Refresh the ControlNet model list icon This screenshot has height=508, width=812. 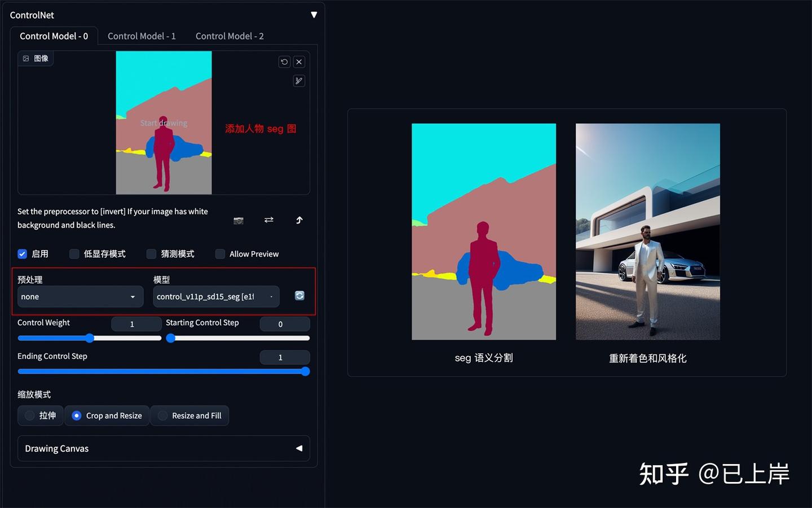point(299,295)
